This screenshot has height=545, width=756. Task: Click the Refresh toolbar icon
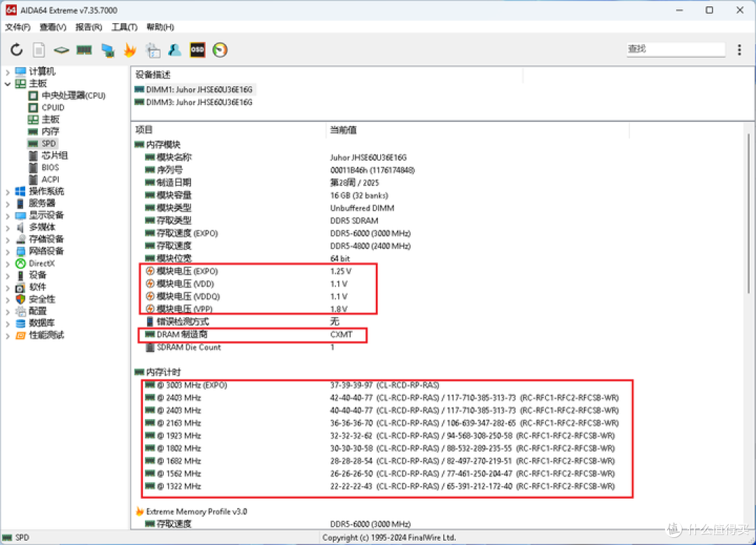point(16,50)
